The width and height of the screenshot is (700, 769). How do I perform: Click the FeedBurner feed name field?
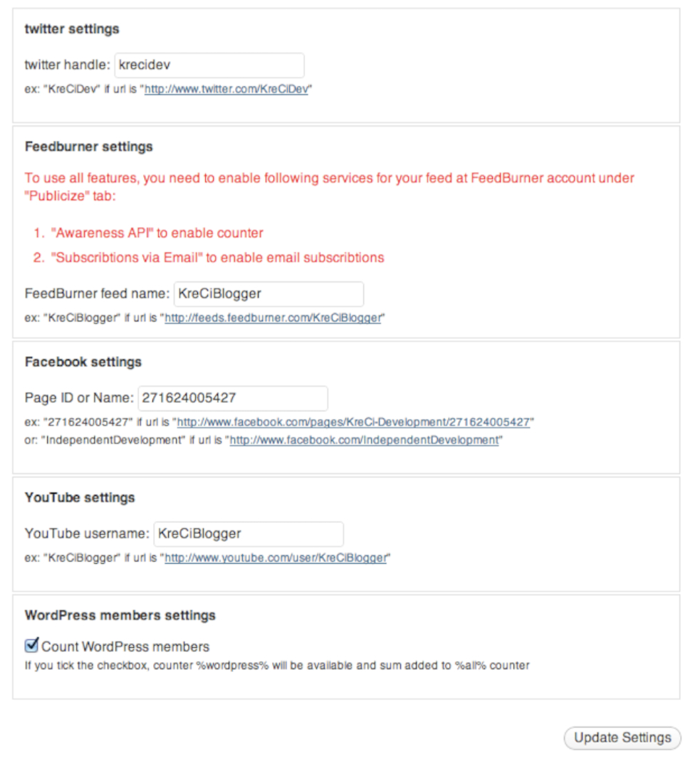pos(268,294)
